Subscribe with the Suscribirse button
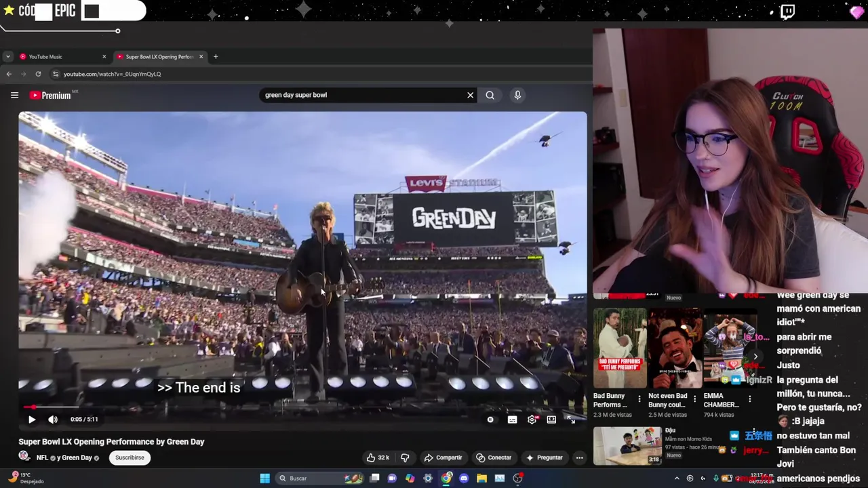Screen dimensions: 868x488 point(130,457)
